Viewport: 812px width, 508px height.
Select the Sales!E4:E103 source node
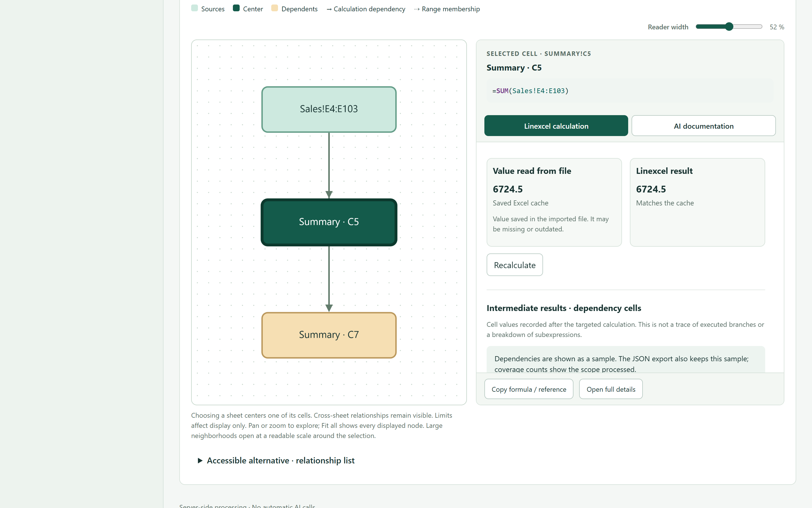pyautogui.click(x=329, y=109)
